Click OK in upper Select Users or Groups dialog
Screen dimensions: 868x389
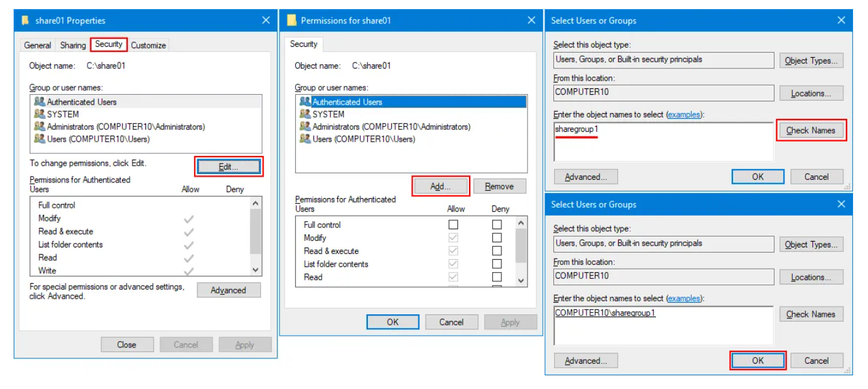click(x=758, y=177)
